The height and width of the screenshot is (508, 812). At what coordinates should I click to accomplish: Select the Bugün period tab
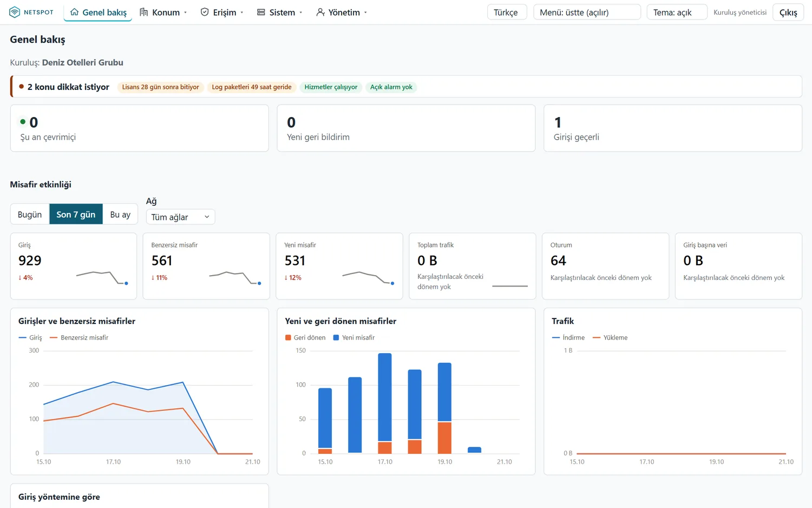30,214
